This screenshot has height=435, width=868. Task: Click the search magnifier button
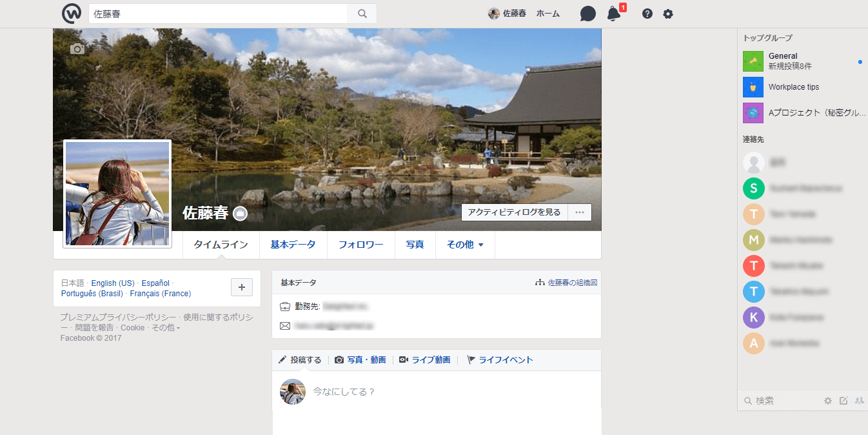pos(362,14)
